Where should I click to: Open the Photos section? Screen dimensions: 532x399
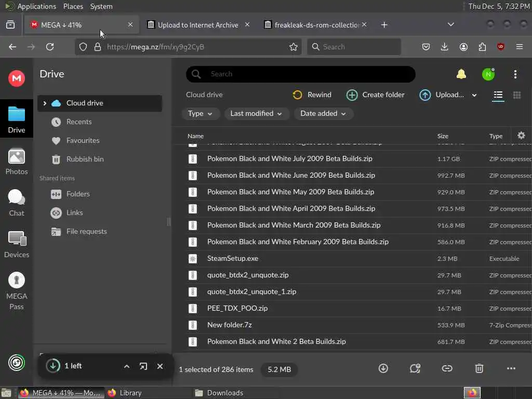16,162
